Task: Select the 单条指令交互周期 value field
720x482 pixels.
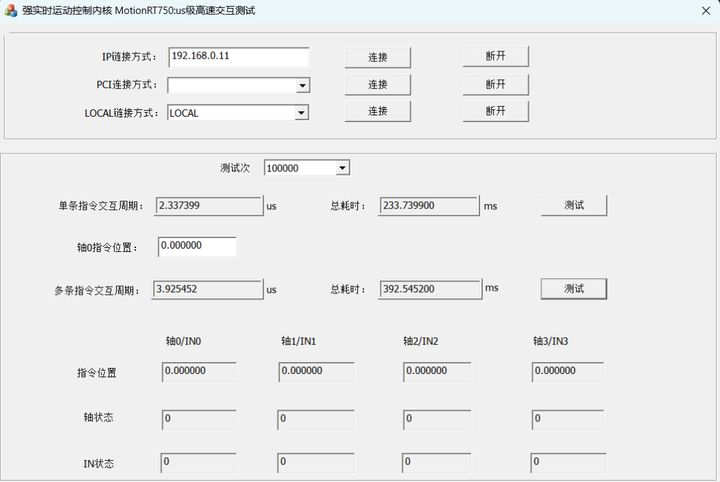Action: click(208, 206)
